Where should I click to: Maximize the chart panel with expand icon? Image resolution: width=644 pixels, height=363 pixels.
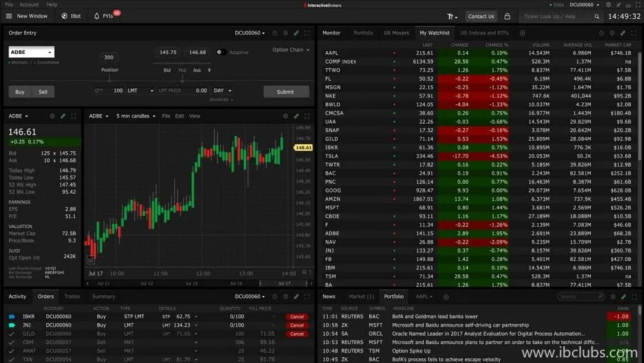(307, 116)
